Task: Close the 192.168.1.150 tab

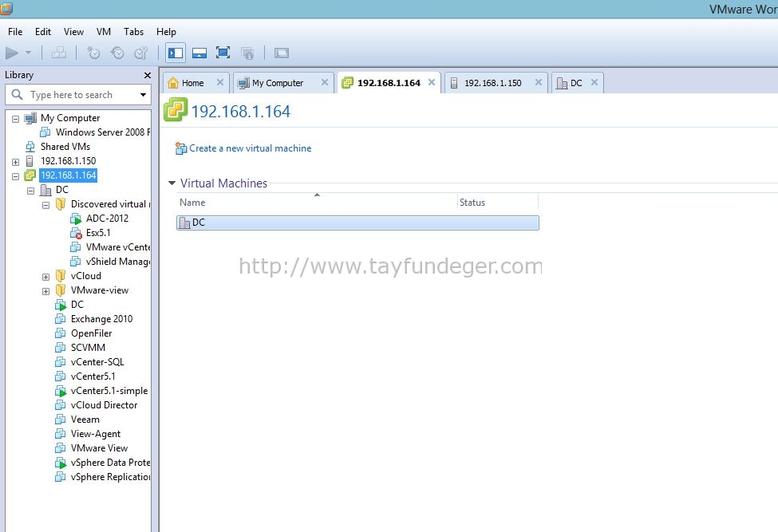Action: point(539,82)
